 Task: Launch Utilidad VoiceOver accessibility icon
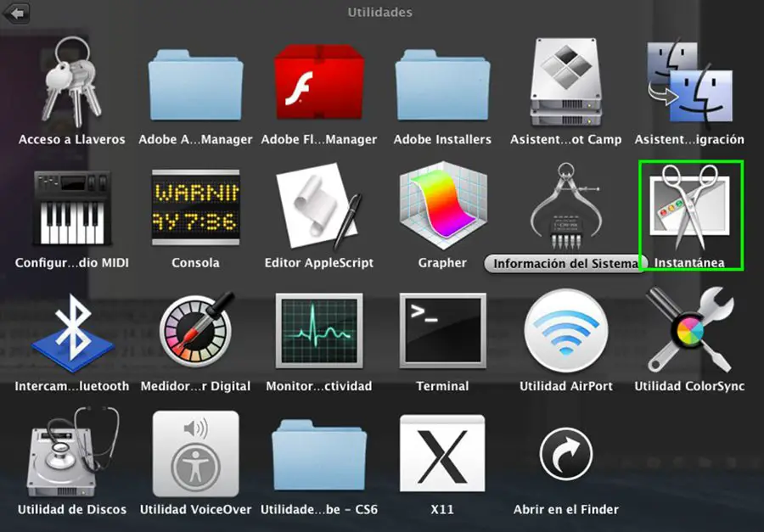tap(195, 454)
